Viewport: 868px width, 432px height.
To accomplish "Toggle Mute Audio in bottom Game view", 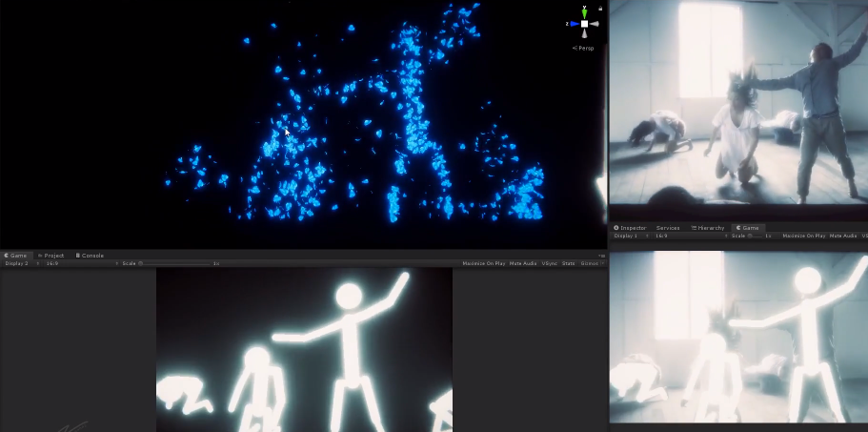I will pos(523,263).
